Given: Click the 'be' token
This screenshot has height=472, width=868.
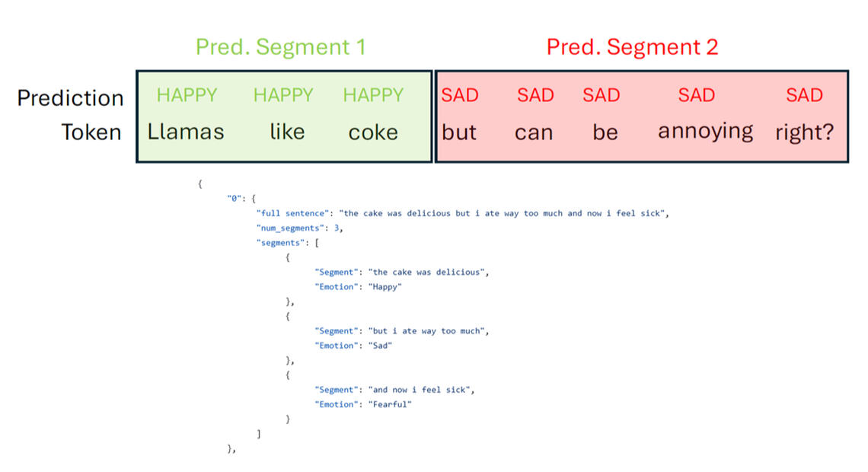Looking at the screenshot, I should tap(605, 132).
